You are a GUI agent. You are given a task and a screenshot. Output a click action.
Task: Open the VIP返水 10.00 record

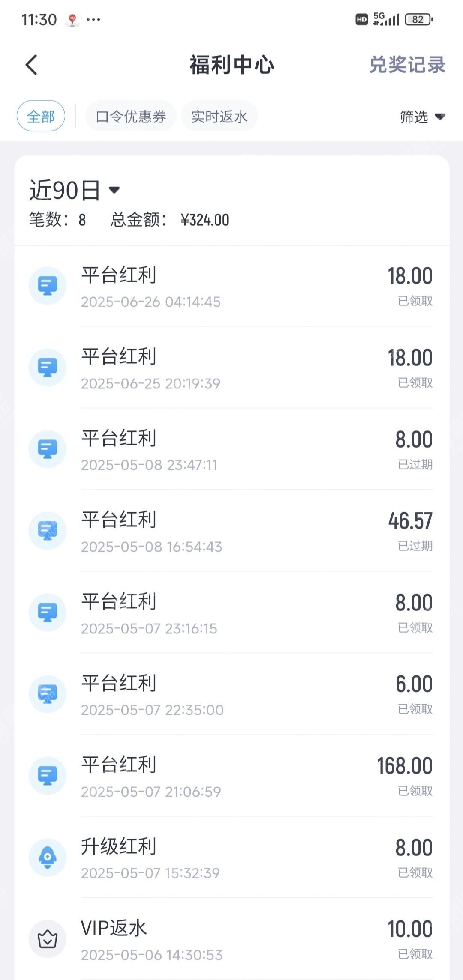tap(231, 939)
